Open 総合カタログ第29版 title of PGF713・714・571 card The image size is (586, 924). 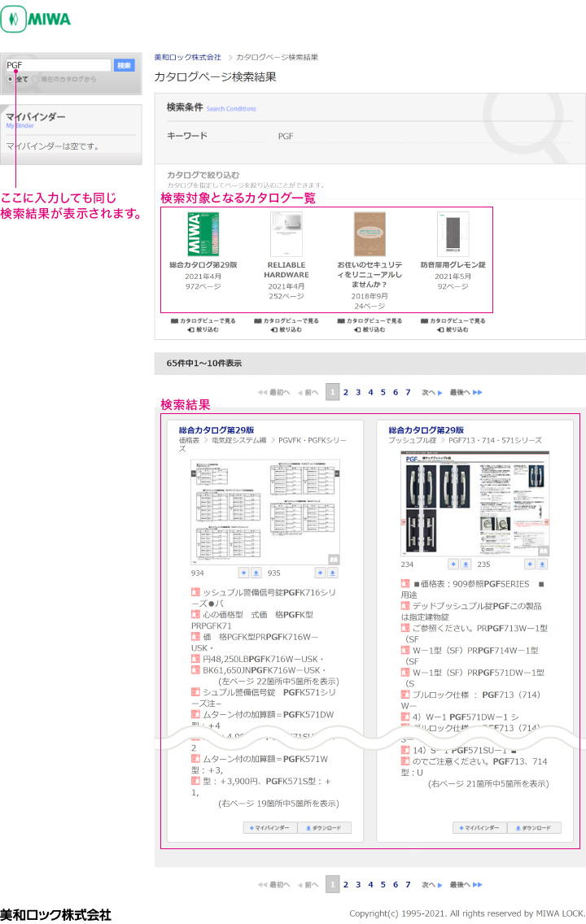[x=426, y=429]
